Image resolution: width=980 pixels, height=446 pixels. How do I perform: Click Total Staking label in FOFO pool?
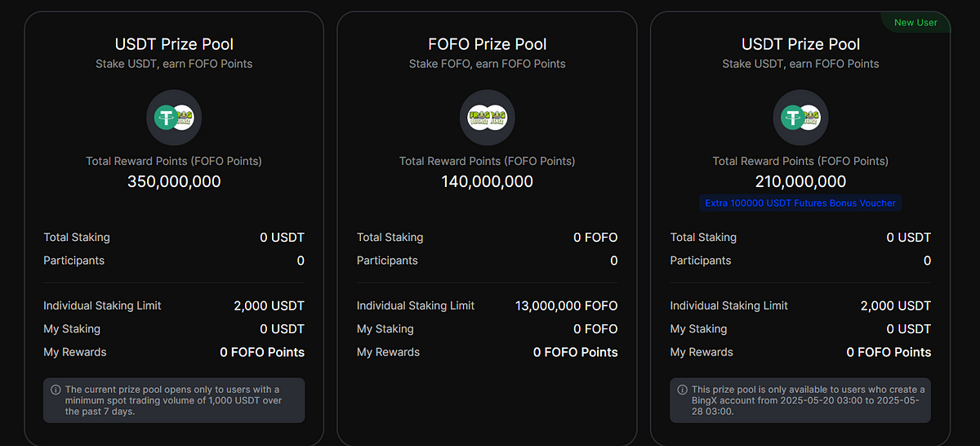click(x=390, y=237)
